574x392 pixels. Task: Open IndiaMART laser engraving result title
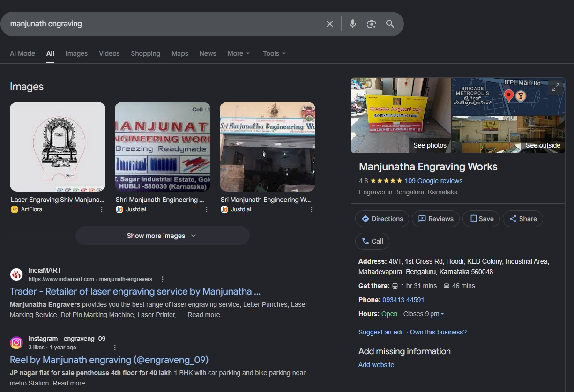pyautogui.click(x=135, y=291)
